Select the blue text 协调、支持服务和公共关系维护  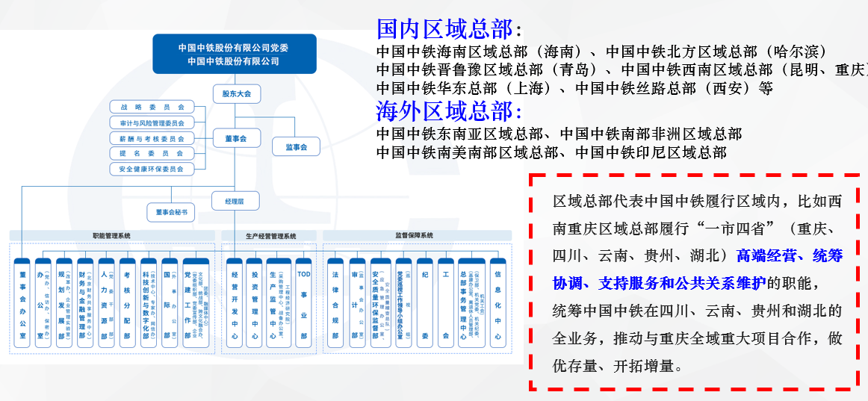pyautogui.click(x=660, y=284)
